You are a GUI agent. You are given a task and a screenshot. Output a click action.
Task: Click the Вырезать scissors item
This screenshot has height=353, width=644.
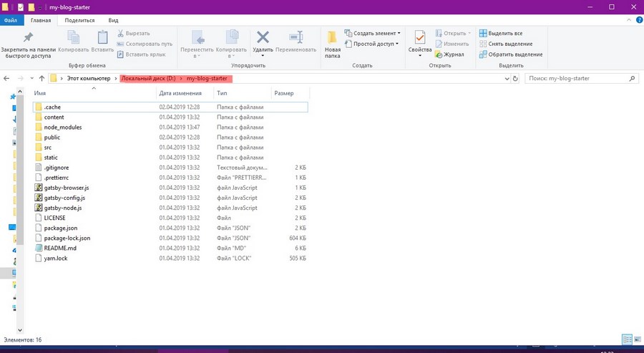[134, 33]
